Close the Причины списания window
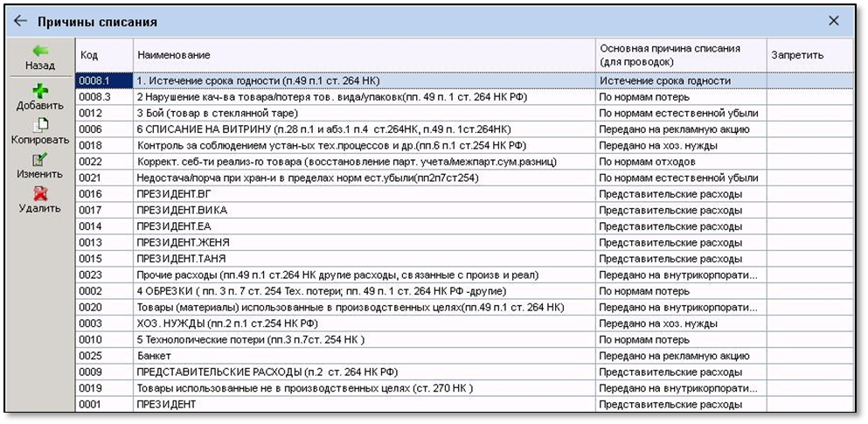This screenshot has height=424, width=868. (833, 21)
